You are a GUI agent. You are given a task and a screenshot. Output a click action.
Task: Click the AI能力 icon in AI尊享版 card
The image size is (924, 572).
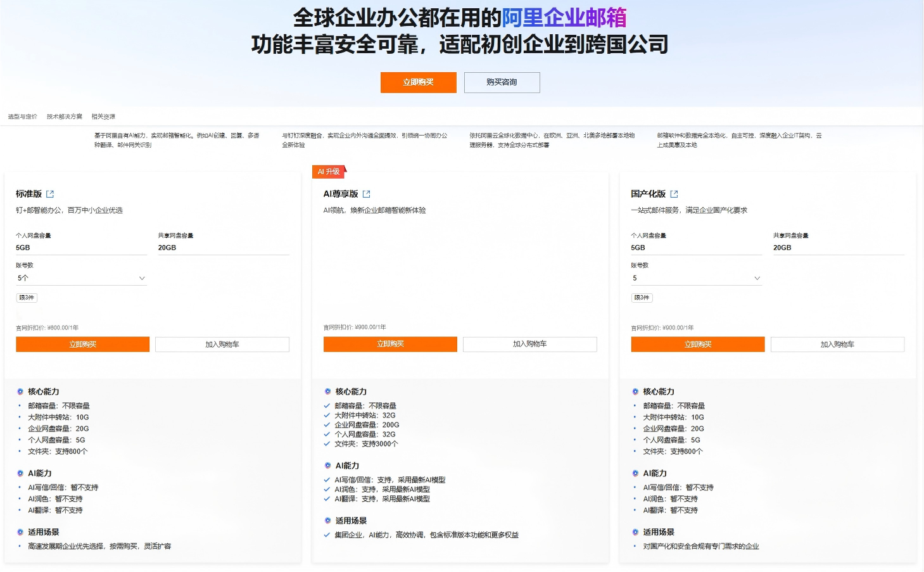(327, 466)
